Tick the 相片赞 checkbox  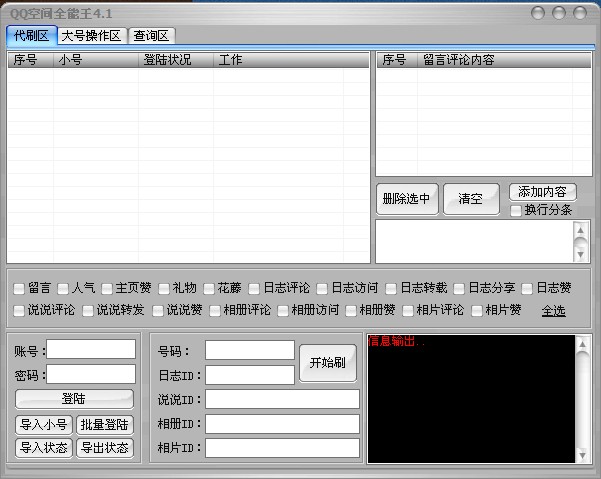(476, 310)
